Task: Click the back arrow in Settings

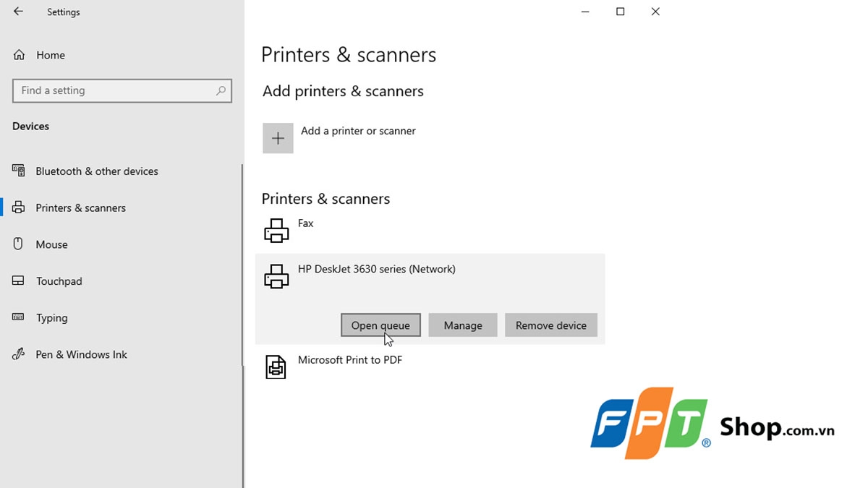Action: click(x=18, y=12)
